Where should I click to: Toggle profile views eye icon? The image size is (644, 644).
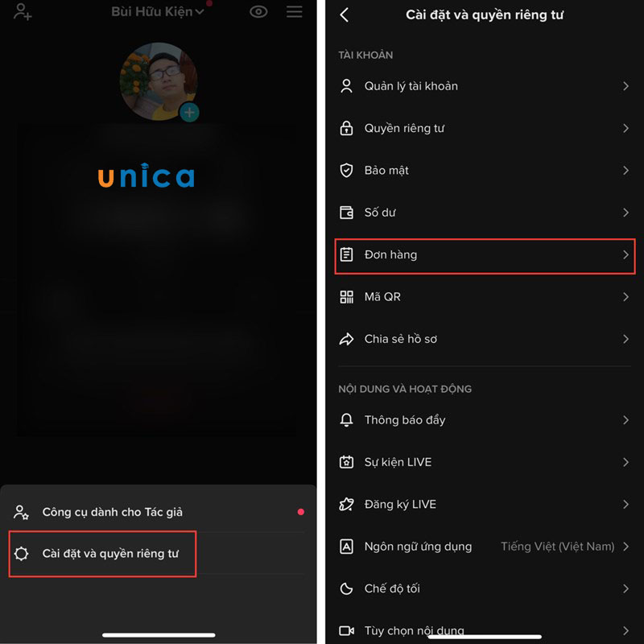pyautogui.click(x=258, y=12)
